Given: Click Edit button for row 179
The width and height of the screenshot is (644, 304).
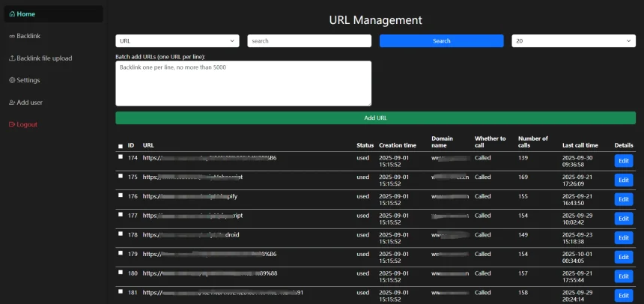Looking at the screenshot, I should 623,257.
